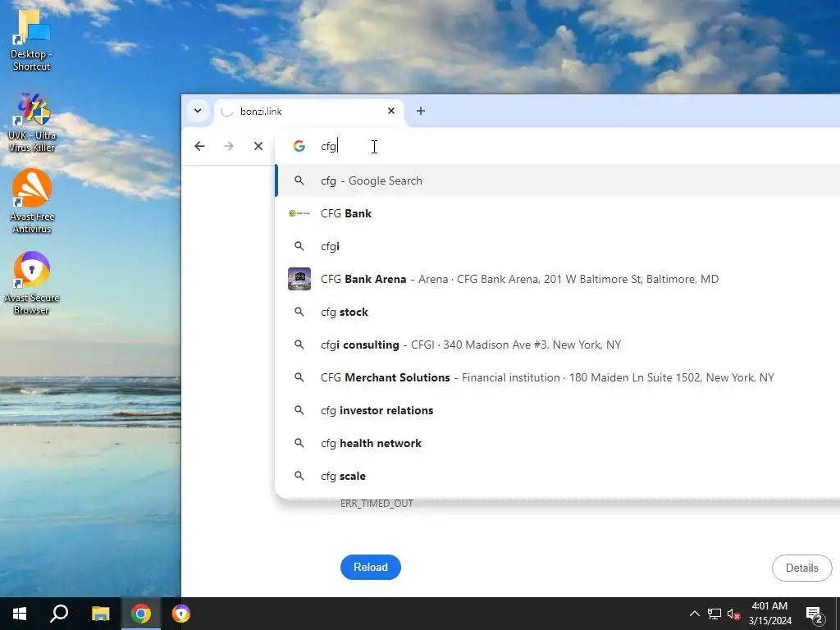Open the clock showing 4:01 AM
The height and width of the screenshot is (630, 840).
pyautogui.click(x=769, y=614)
